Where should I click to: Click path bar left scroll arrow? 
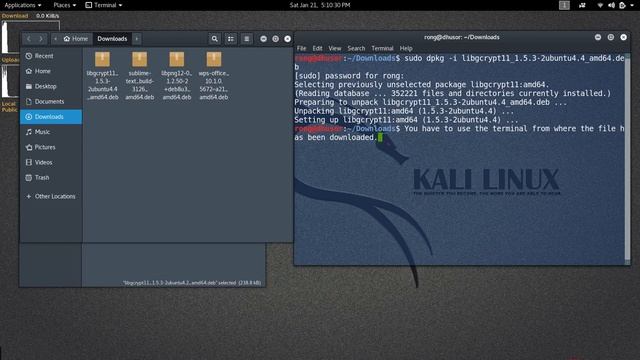pos(55,39)
